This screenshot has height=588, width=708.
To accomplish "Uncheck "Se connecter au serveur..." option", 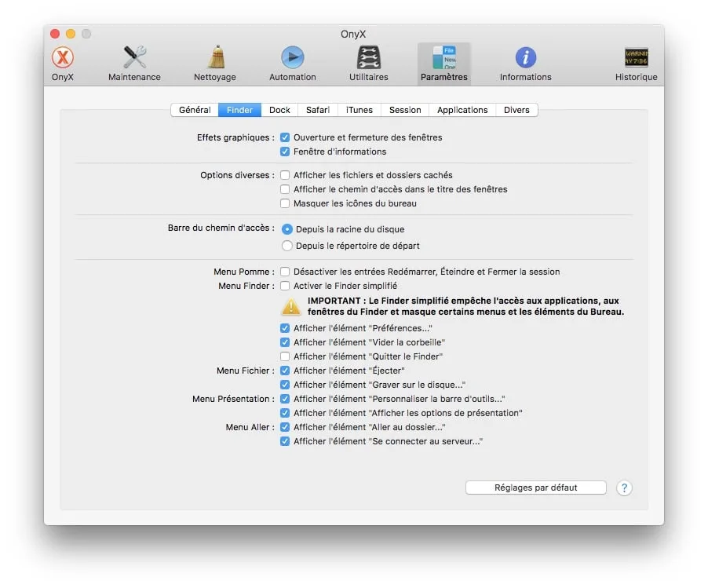I will 285,442.
